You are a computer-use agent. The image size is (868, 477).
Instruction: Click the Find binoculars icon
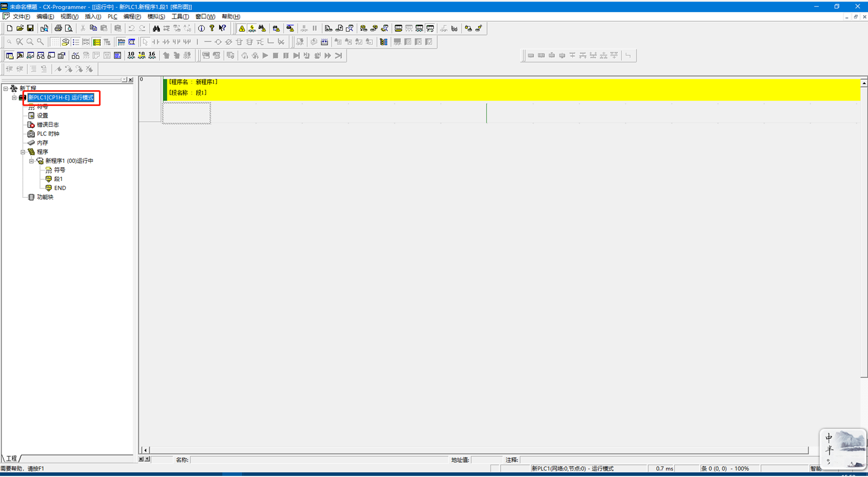pyautogui.click(x=156, y=28)
